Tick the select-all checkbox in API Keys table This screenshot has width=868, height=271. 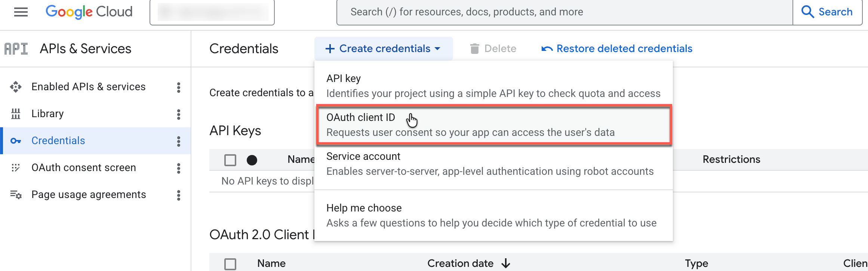click(x=230, y=160)
